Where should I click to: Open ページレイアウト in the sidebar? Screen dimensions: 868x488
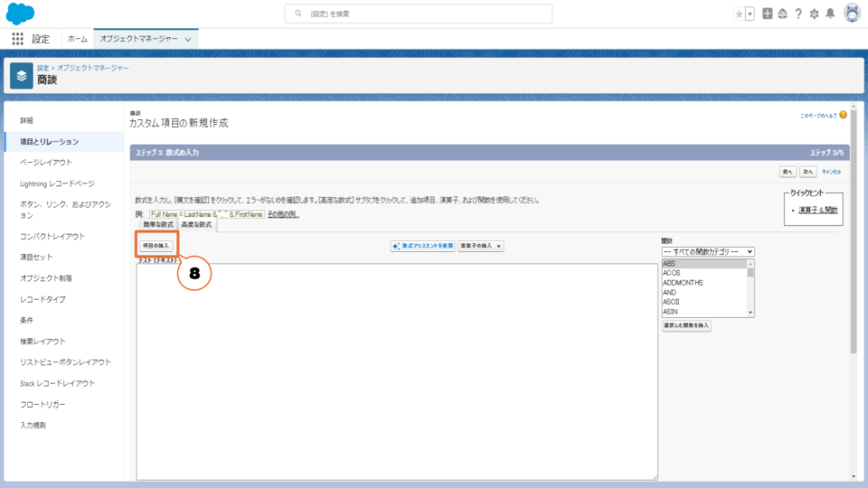click(x=46, y=162)
